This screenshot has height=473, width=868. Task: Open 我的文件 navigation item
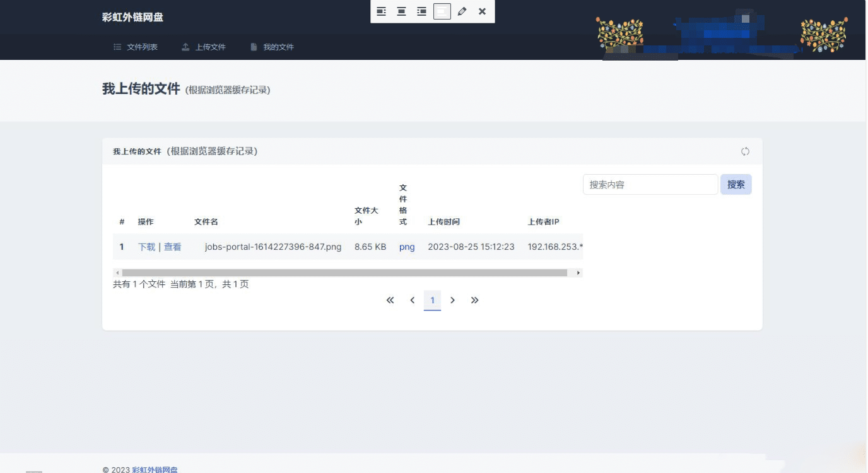click(272, 47)
